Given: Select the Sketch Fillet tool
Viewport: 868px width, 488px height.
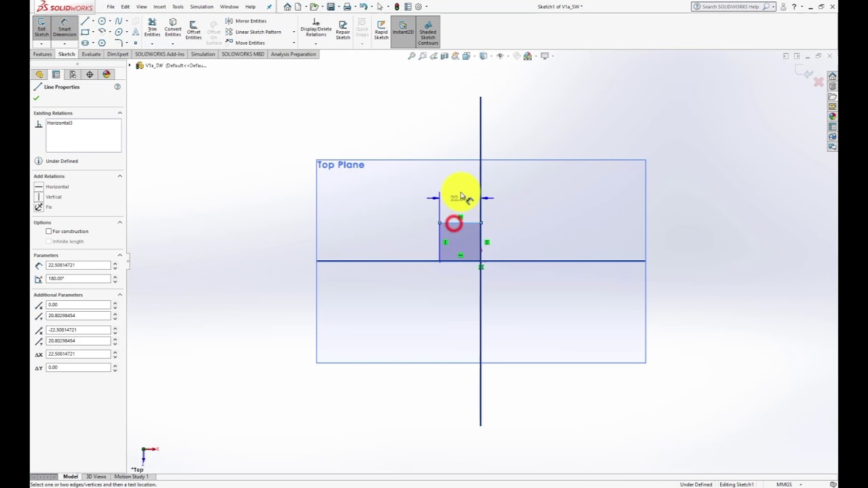Looking at the screenshot, I should pyautogui.click(x=119, y=43).
